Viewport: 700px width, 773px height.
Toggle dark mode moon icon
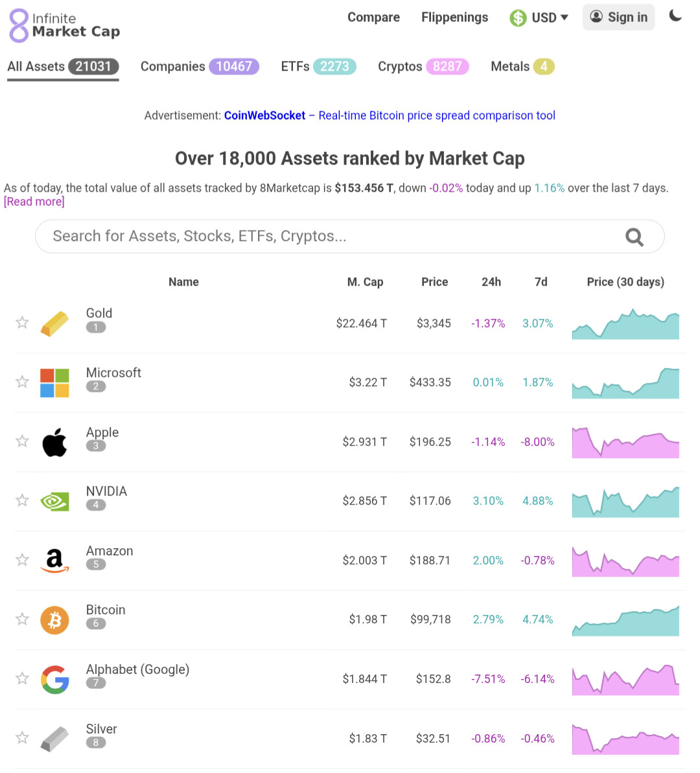coord(675,16)
